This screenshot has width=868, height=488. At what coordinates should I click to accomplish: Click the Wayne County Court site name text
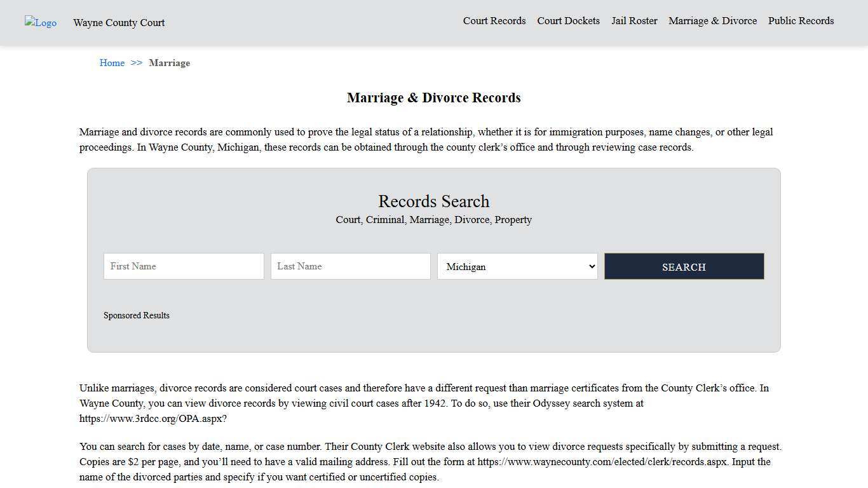click(119, 23)
